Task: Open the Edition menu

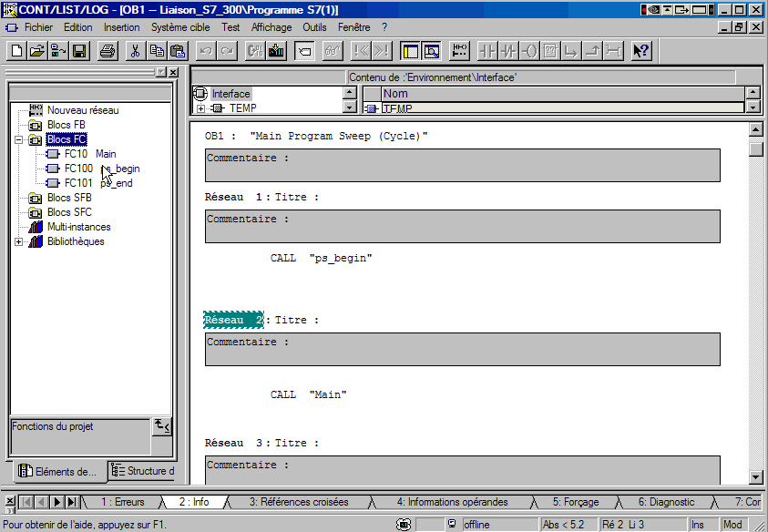Action: [77, 27]
